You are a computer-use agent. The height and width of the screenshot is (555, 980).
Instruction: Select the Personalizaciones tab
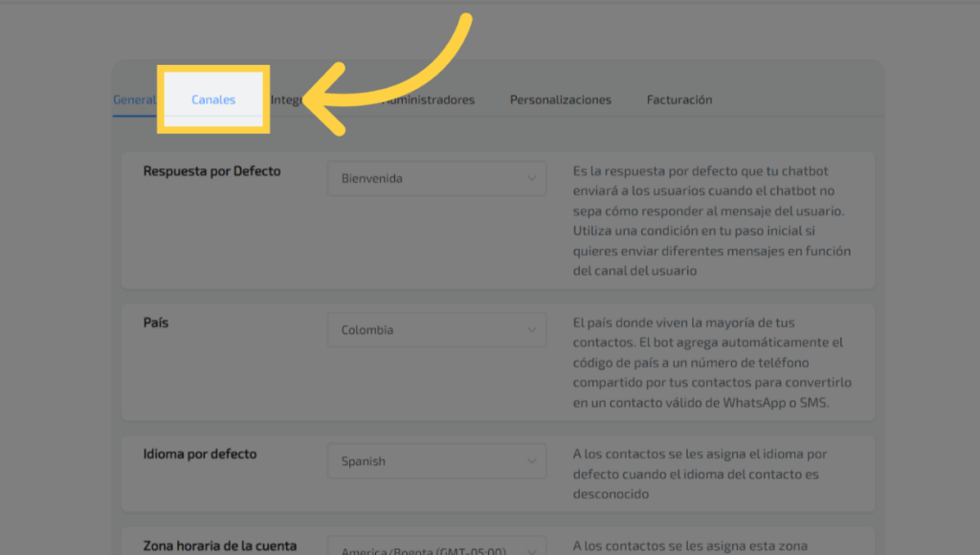point(560,100)
